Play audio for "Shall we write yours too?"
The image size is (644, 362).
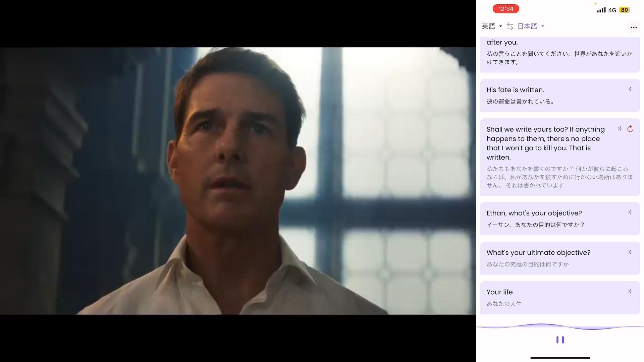click(x=620, y=129)
